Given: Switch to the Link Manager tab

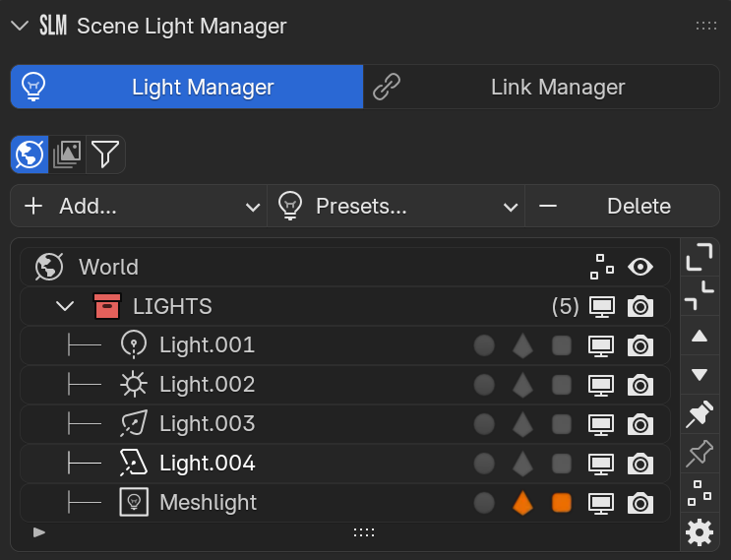Looking at the screenshot, I should (x=541, y=87).
